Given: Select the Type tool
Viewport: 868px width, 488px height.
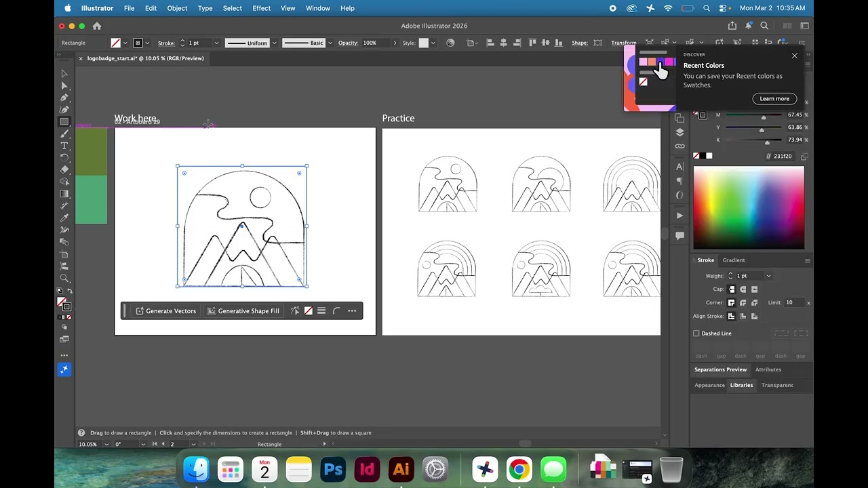Looking at the screenshot, I should (64, 146).
